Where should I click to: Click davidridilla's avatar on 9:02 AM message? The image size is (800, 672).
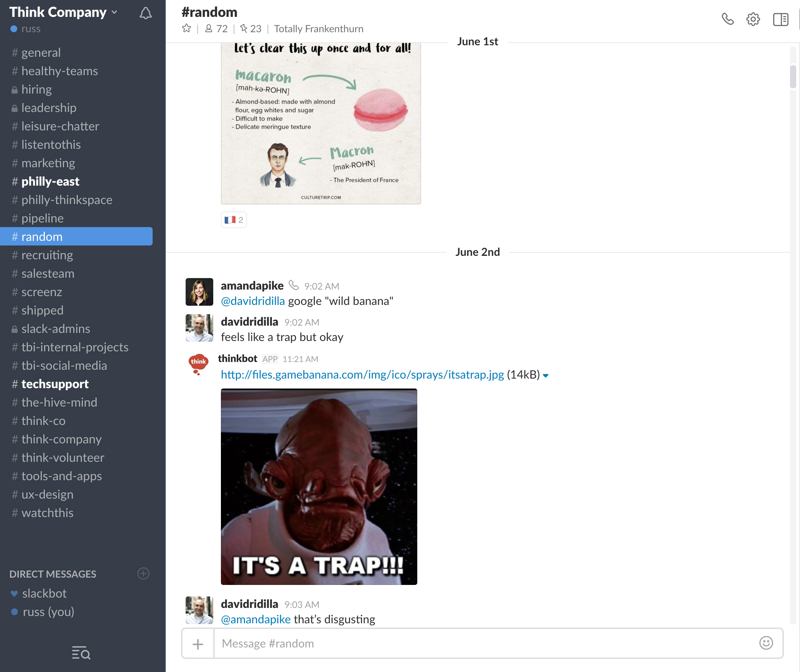click(x=199, y=328)
